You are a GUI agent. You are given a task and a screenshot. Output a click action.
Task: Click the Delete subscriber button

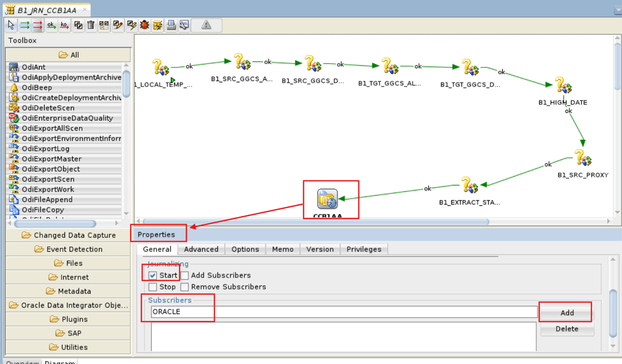click(567, 329)
